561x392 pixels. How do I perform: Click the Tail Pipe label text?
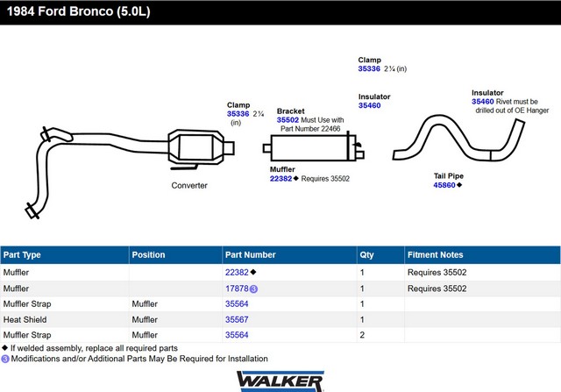coord(449,175)
